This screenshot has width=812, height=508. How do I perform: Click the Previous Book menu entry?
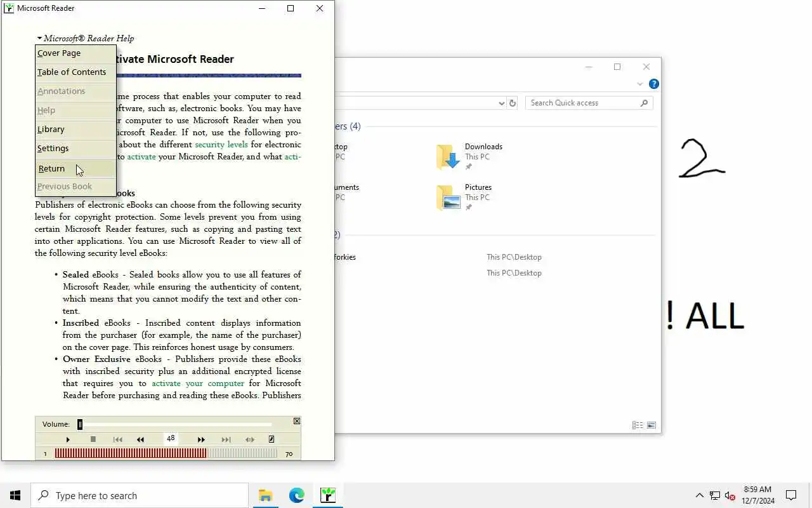pos(75,187)
